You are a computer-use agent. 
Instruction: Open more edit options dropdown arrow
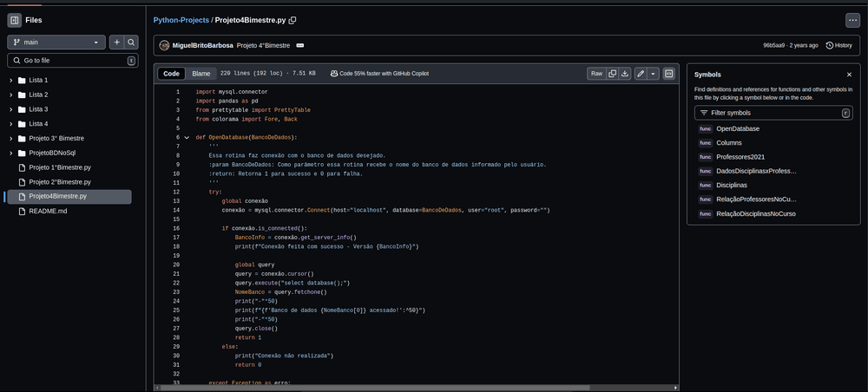654,74
